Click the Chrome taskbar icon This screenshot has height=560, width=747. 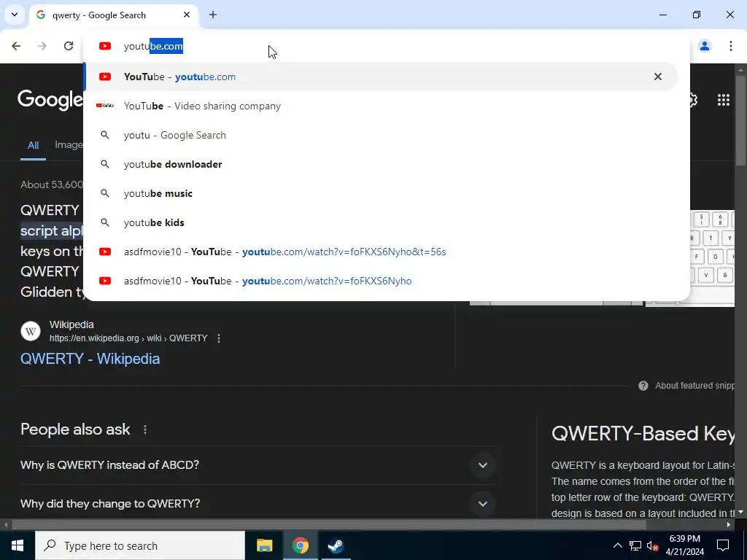pos(300,545)
